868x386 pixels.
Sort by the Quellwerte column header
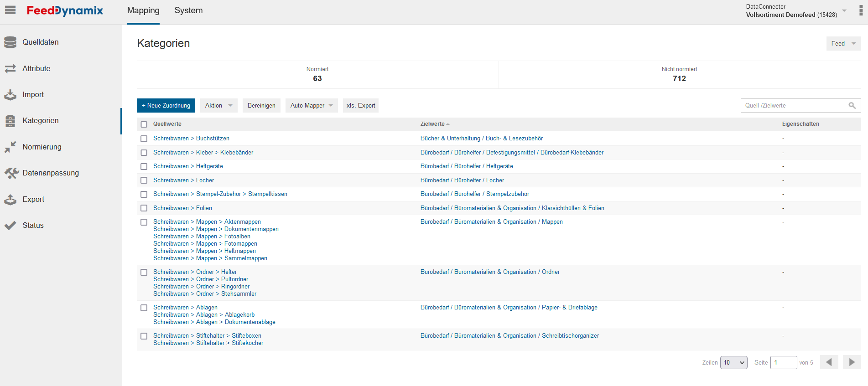click(167, 124)
